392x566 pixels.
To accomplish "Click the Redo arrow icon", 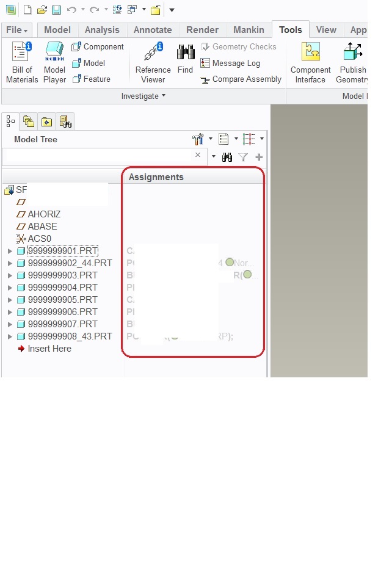I will (x=94, y=10).
